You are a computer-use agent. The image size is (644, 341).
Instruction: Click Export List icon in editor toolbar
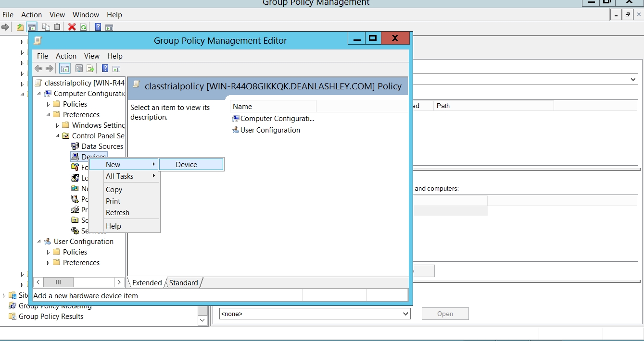click(x=90, y=69)
